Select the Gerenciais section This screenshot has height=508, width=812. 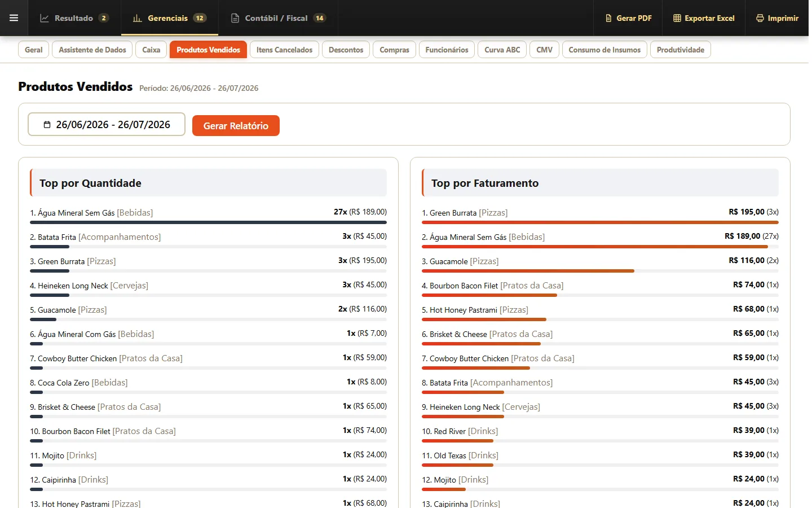pyautogui.click(x=170, y=18)
